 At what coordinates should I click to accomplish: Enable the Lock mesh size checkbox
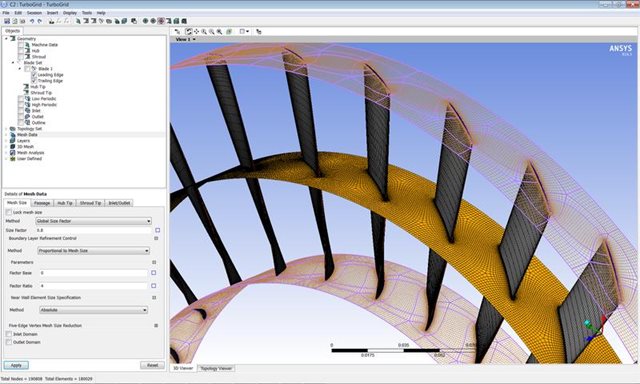9,212
